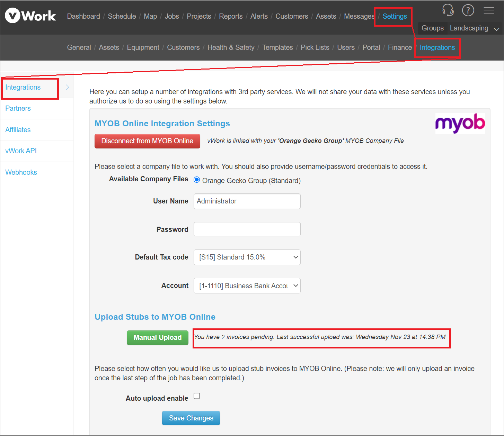This screenshot has height=436, width=504.
Task: Open the Map menu item
Action: (x=150, y=16)
